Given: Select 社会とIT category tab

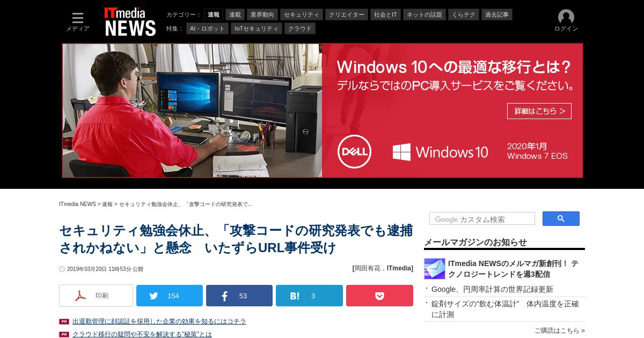Looking at the screenshot, I should click(385, 14).
